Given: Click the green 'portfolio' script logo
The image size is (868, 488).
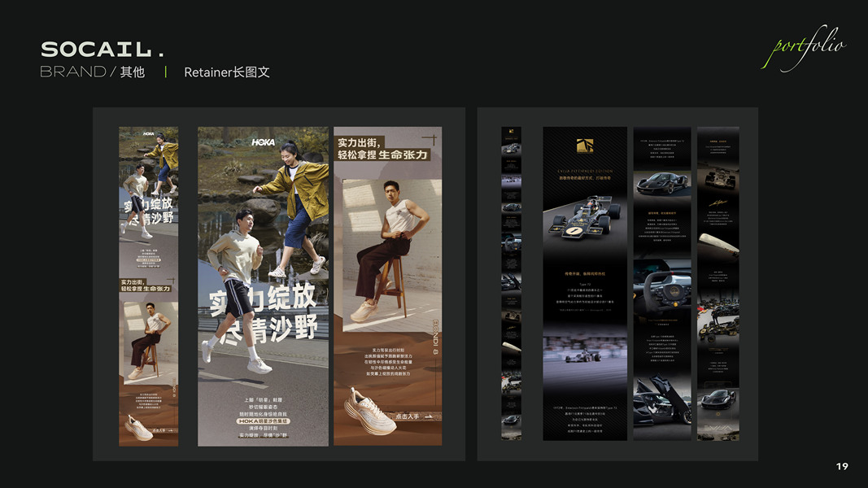Looking at the screenshot, I should (804, 48).
